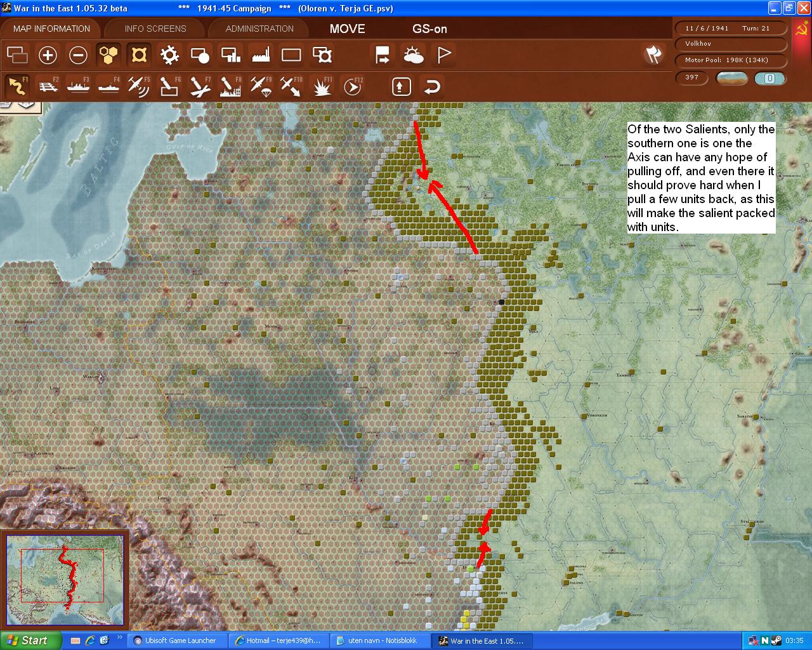Click the minimap overview in the corner
Image resolution: width=812 pixels, height=650 pixels.
pyautogui.click(x=65, y=581)
